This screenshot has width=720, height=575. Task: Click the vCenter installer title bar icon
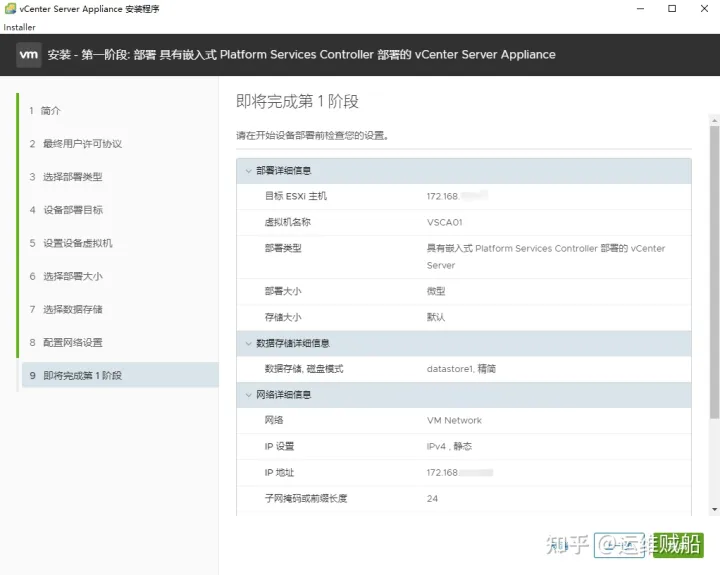10,9
